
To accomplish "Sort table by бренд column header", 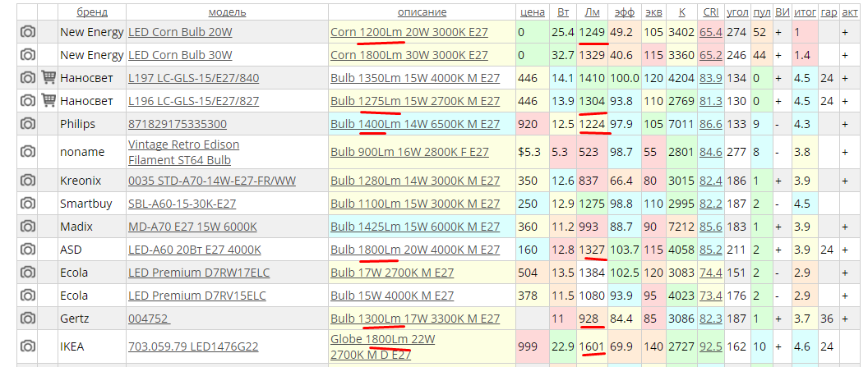I will point(92,12).
